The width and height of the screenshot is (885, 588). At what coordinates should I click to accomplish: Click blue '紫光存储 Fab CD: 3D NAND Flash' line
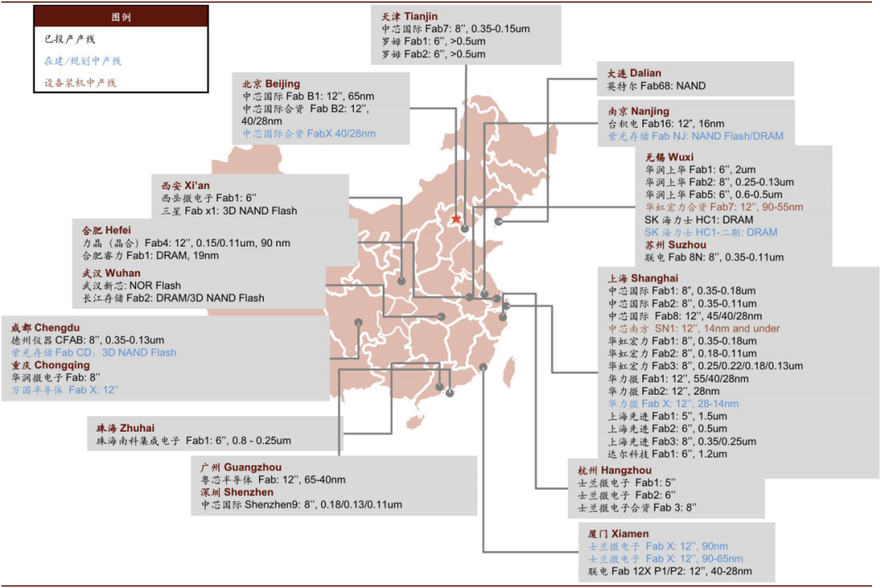coord(93,352)
